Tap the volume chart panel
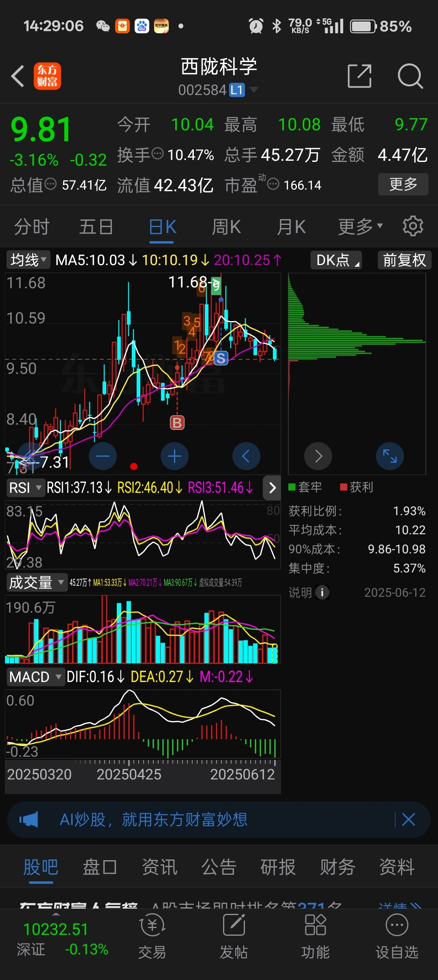 pyautogui.click(x=143, y=629)
